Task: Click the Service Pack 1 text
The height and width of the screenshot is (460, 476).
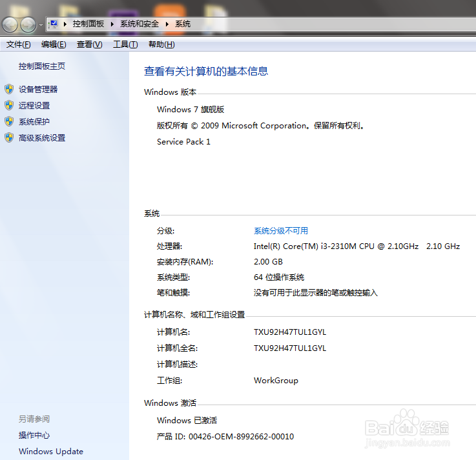Action: pyautogui.click(x=183, y=141)
